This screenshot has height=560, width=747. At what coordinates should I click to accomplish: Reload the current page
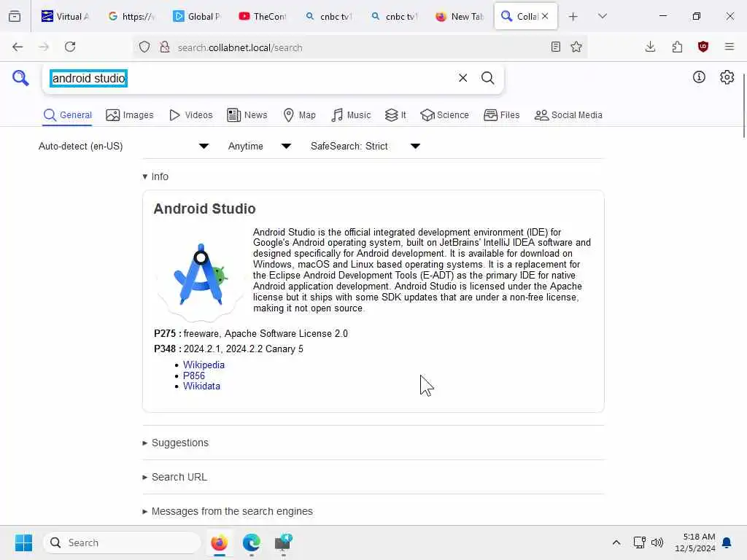(x=70, y=47)
